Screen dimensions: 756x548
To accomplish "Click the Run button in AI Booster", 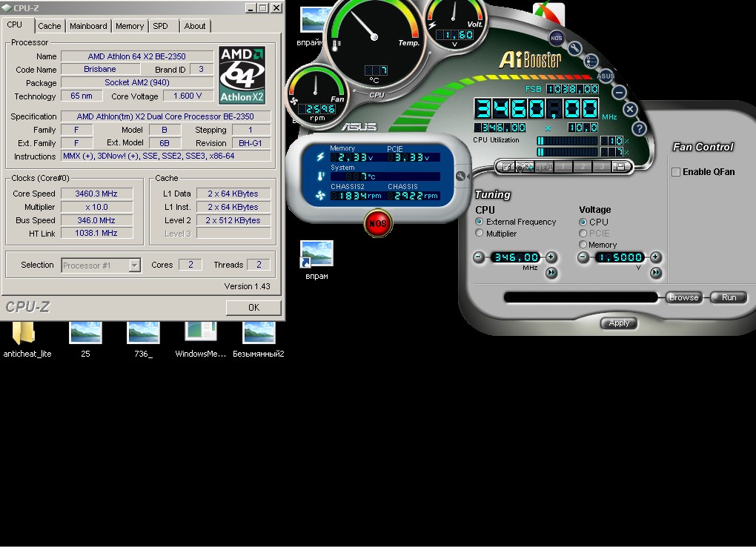I will (x=729, y=297).
